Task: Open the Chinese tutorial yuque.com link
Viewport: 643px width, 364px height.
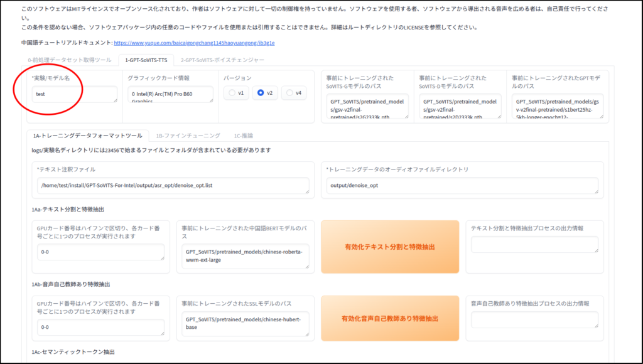Action: tap(194, 43)
